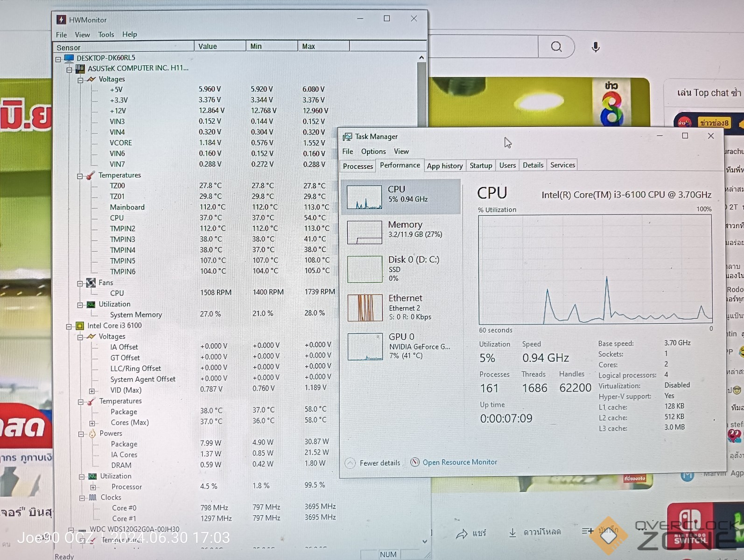This screenshot has width=744, height=560.
Task: Click the Fewer details arrow icon
Action: click(x=350, y=463)
